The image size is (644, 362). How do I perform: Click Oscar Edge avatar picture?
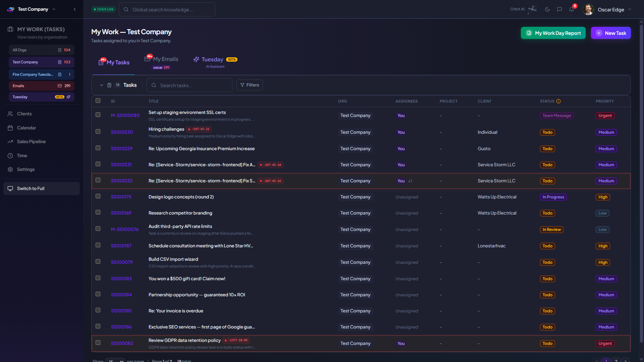click(x=588, y=9)
